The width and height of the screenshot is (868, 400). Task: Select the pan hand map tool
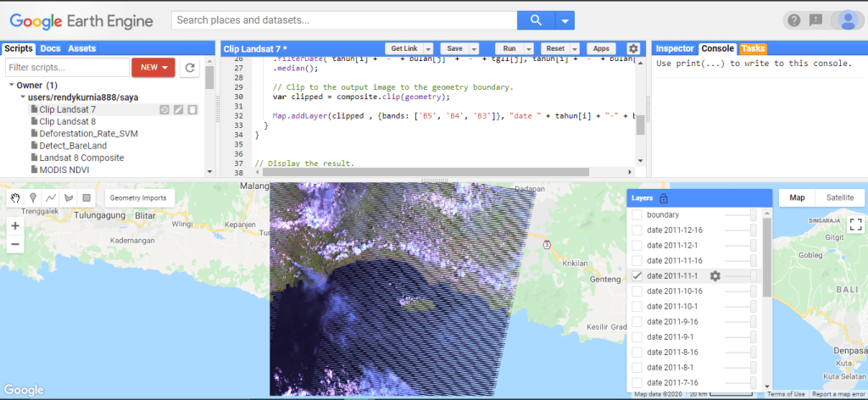(15, 197)
